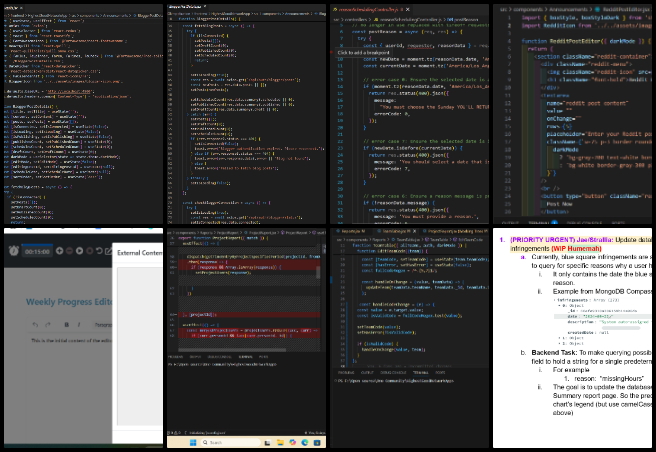Select PORTS tab in the ProjectReport editor panel
The height and width of the screenshot is (452, 656).
[263, 357]
